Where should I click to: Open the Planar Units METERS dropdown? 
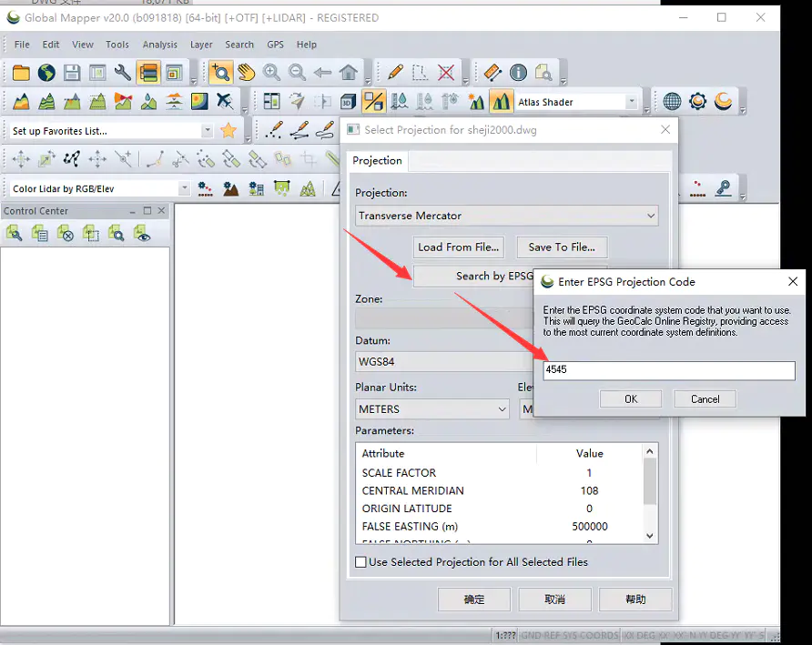click(502, 409)
